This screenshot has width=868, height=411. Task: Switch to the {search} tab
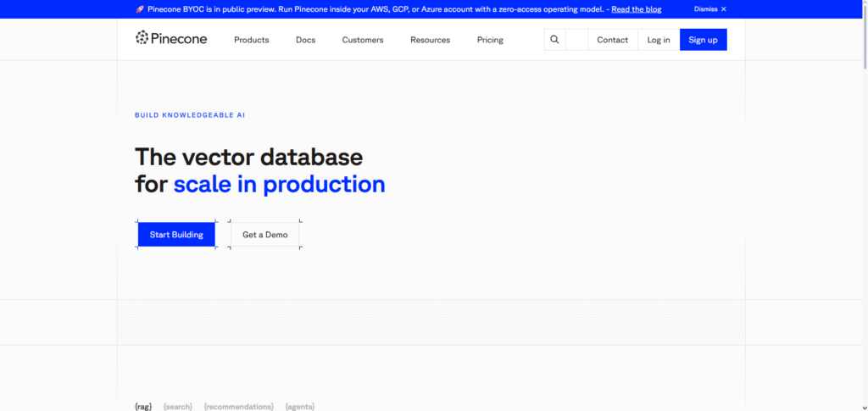click(x=178, y=407)
